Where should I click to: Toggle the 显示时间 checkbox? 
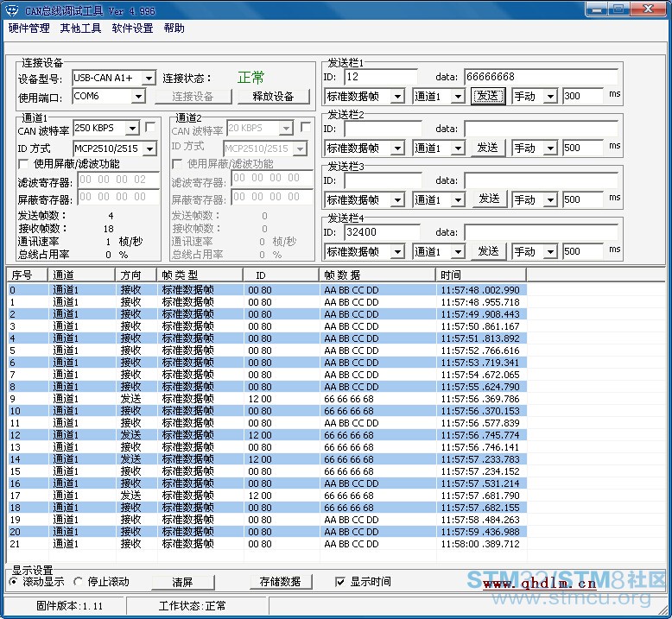click(340, 582)
